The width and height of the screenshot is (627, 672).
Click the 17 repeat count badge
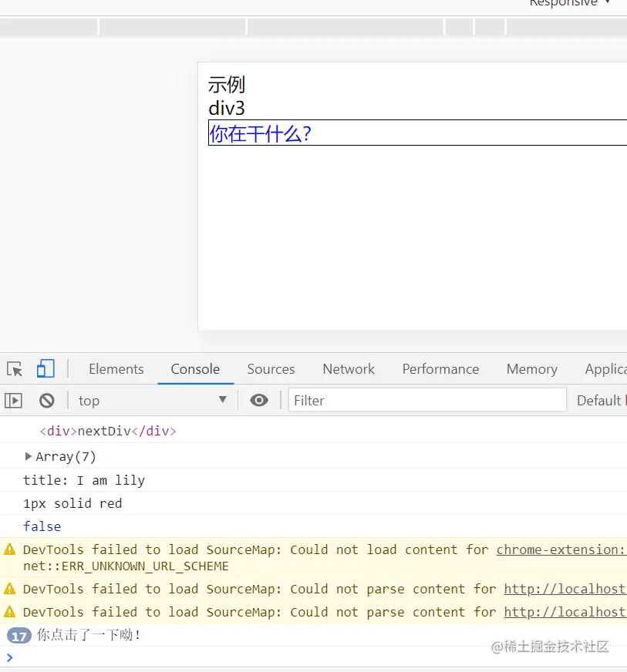[19, 636]
